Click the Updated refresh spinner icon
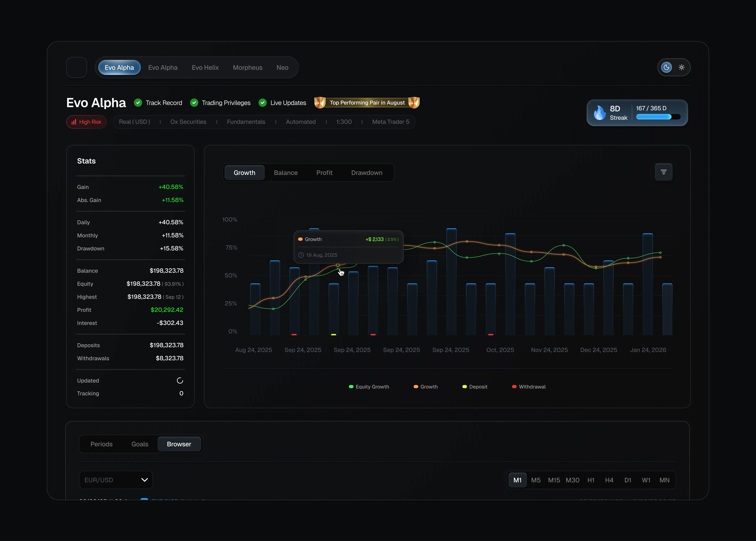 [x=180, y=380]
